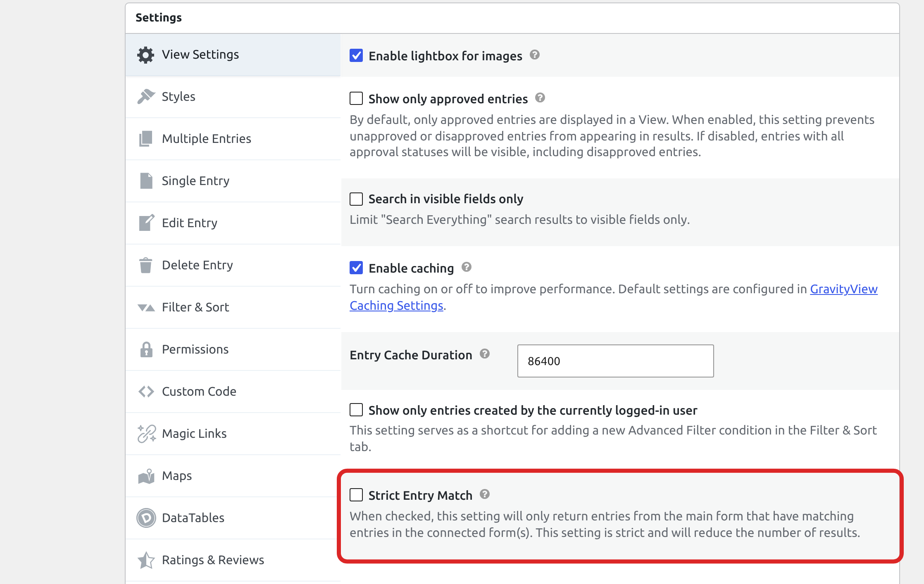Check Show only approved entries
The image size is (924, 584).
[356, 98]
